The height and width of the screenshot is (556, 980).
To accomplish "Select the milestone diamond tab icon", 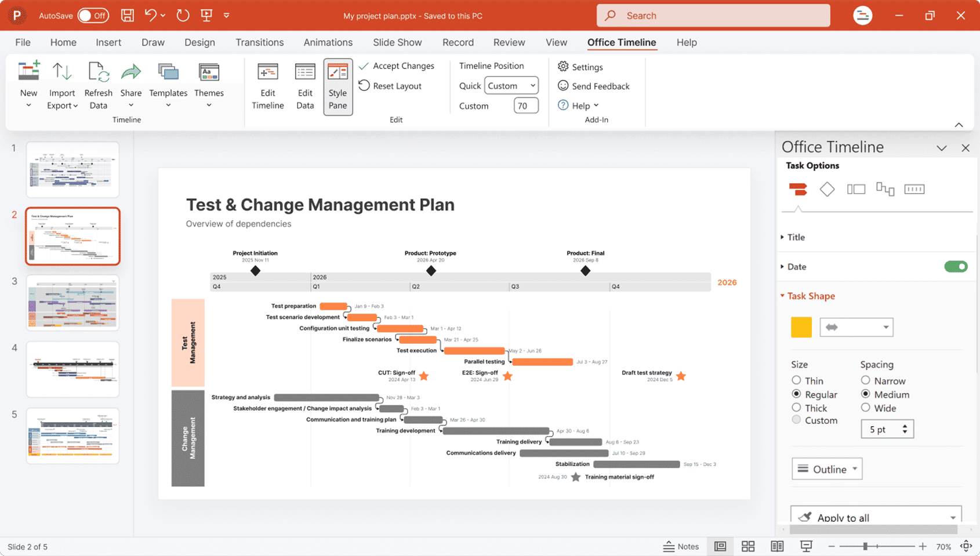I will coord(827,189).
